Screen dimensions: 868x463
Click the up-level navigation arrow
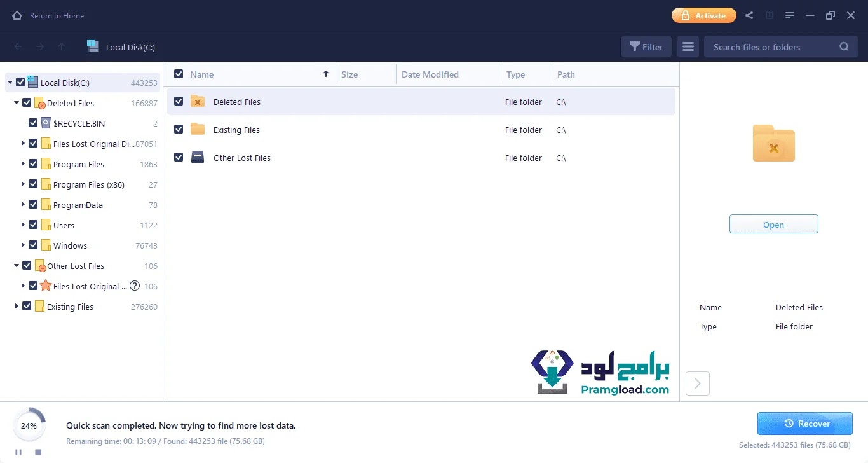click(x=62, y=46)
